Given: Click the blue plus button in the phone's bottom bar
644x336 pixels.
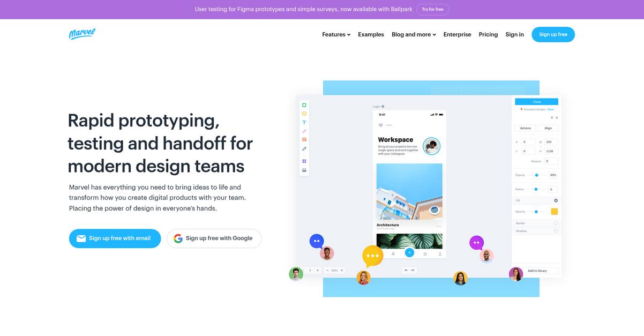Looking at the screenshot, I should (409, 252).
